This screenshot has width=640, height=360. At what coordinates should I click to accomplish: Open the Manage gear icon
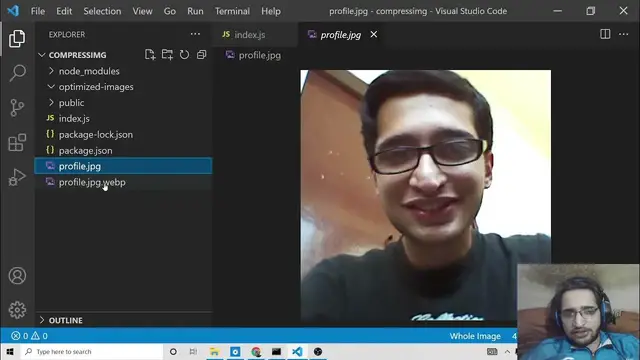tap(17, 310)
